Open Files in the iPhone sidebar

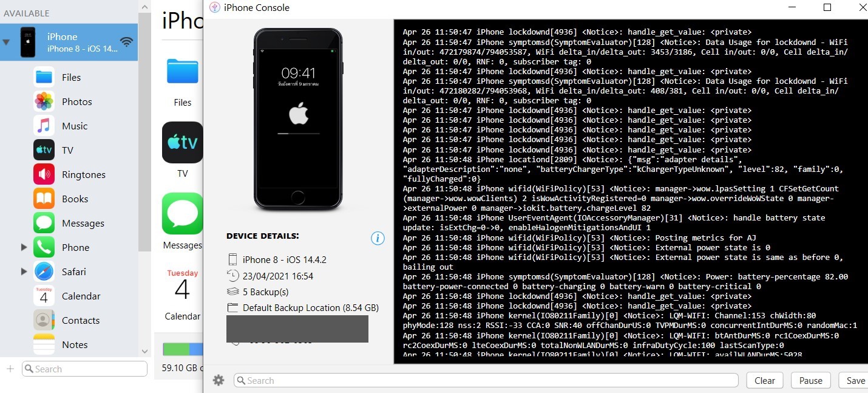pos(70,77)
